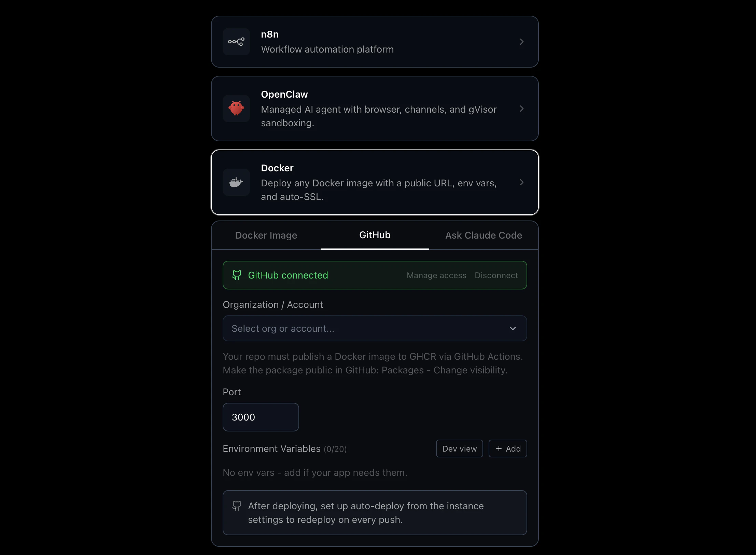Screen dimensions: 756x555
Task: Click the GitHub icon in the auto-deploy note
Action: pyautogui.click(x=237, y=506)
